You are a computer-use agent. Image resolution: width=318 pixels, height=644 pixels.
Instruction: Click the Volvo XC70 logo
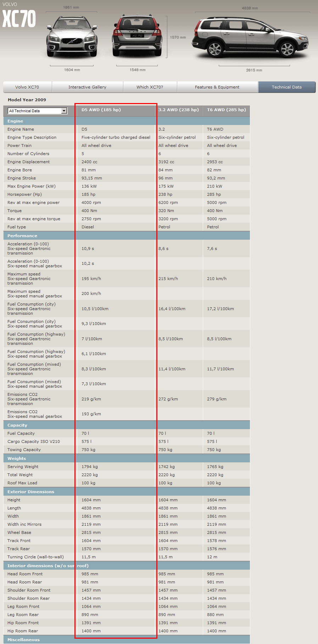pyautogui.click(x=19, y=16)
